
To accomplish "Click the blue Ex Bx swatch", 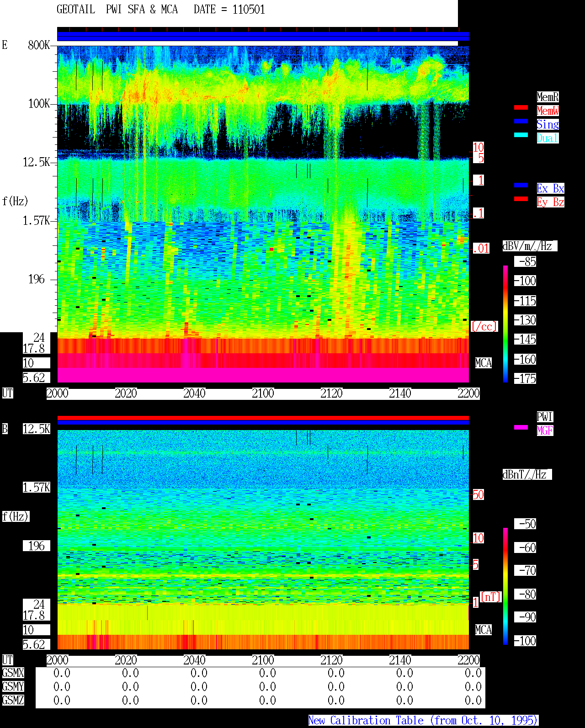I will (521, 185).
